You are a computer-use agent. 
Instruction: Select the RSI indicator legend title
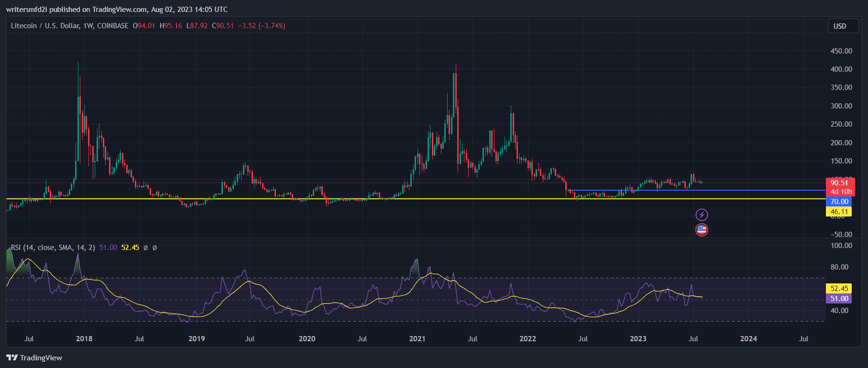tap(53, 248)
